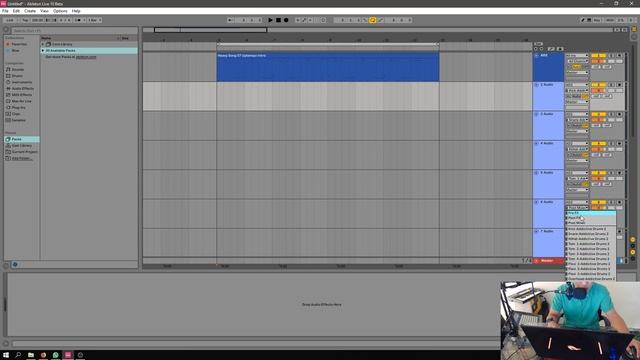This screenshot has width=640, height=360.
Task: Select Drums category in browser
Action: click(x=17, y=76)
